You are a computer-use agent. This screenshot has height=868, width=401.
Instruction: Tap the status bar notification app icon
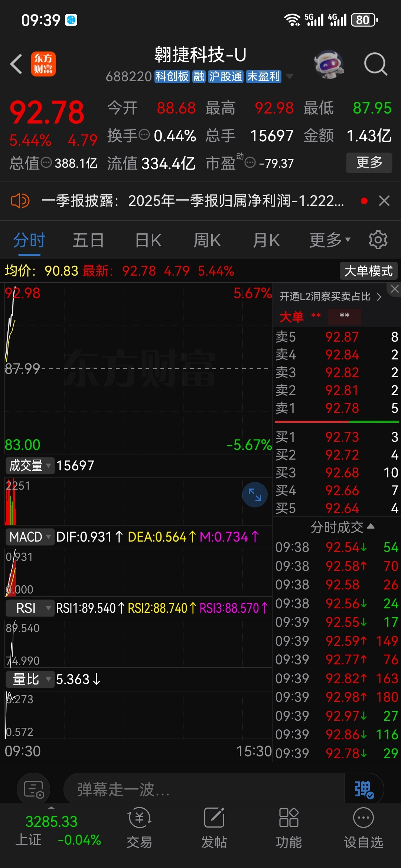[x=71, y=20]
